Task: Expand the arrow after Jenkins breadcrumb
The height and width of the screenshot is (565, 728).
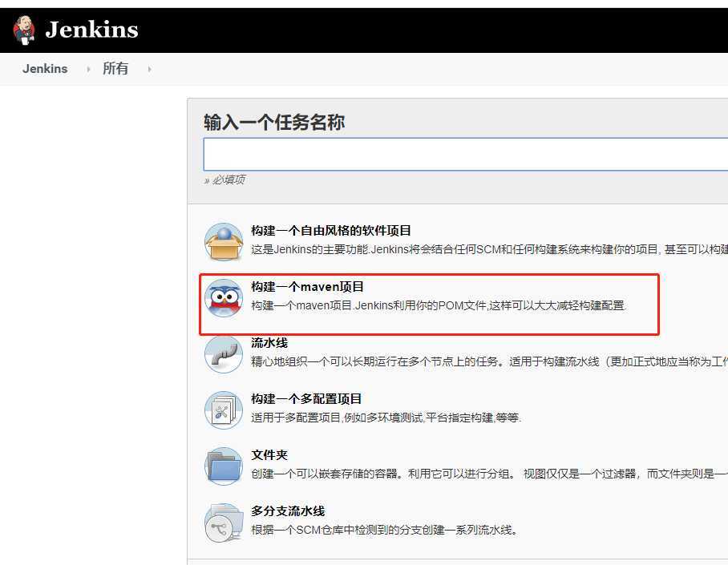Action: [88, 69]
